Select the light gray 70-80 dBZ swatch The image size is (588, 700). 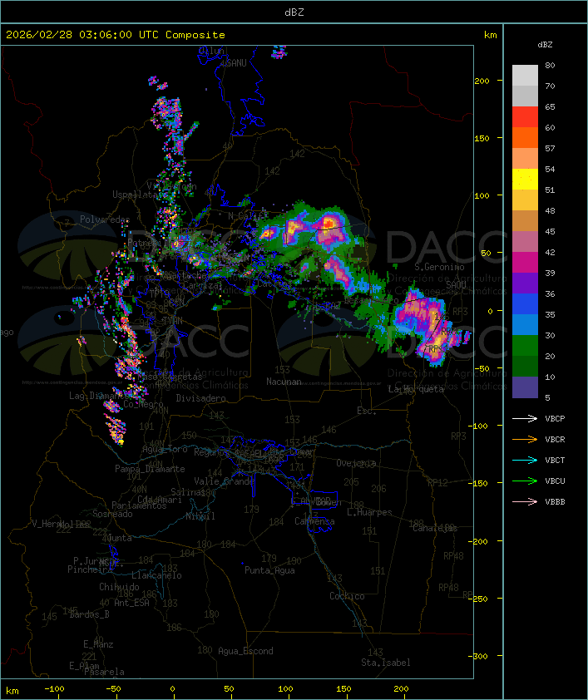525,75
